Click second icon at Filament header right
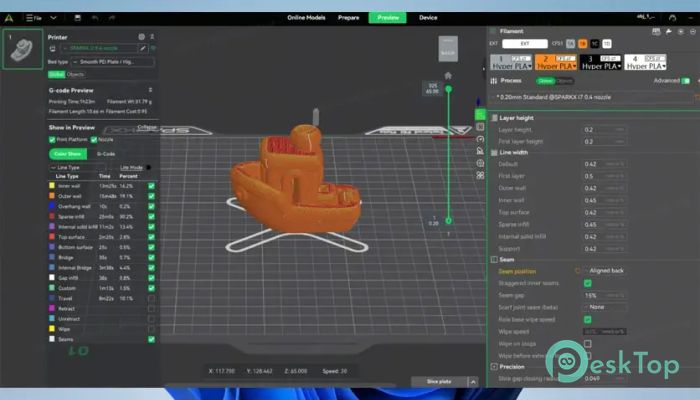The width and height of the screenshot is (700, 400). 668,31
